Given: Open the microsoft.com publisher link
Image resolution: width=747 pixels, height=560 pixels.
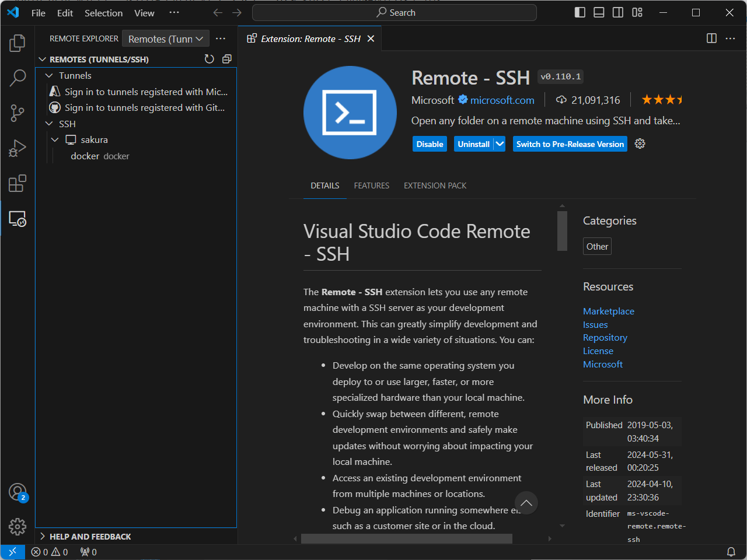Looking at the screenshot, I should click(502, 100).
